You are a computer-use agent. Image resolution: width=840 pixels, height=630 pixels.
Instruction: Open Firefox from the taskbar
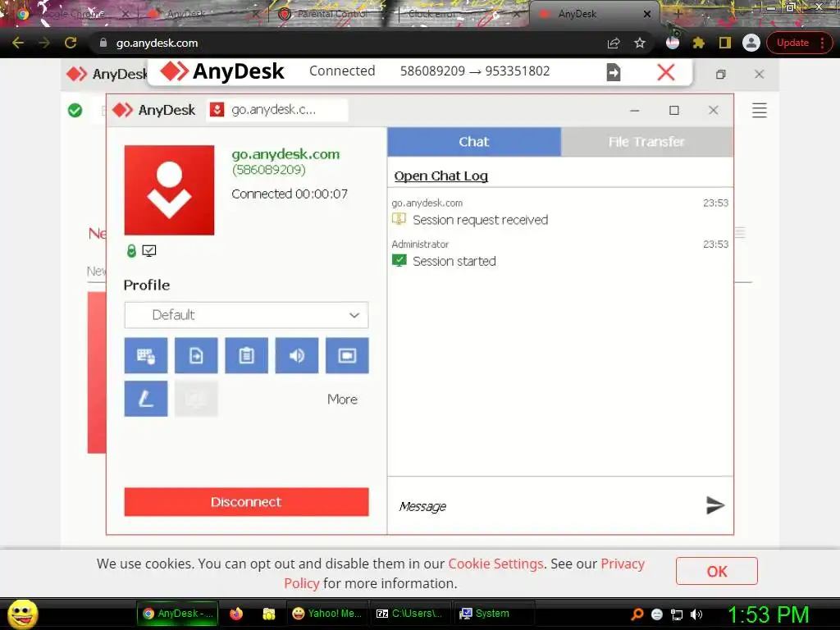235,614
